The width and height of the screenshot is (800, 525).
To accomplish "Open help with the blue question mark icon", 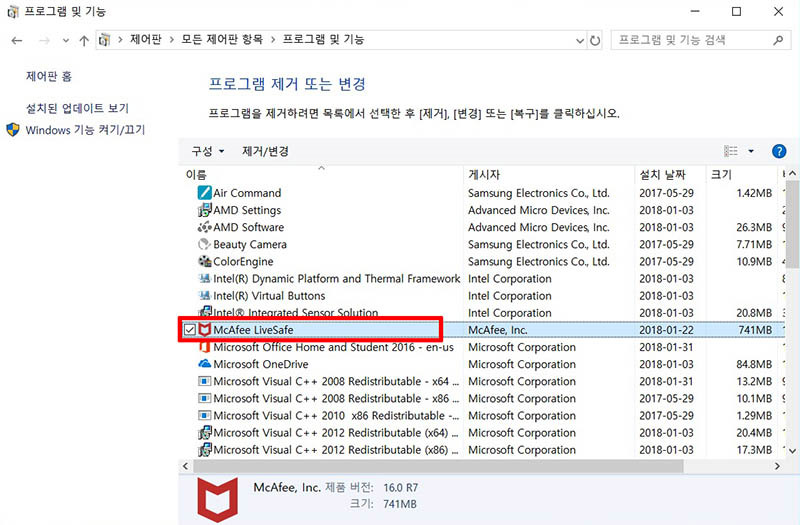I will coord(779,151).
